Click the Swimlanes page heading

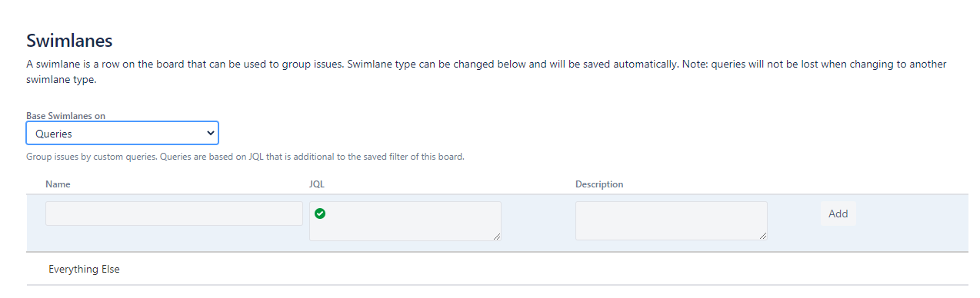click(x=69, y=40)
